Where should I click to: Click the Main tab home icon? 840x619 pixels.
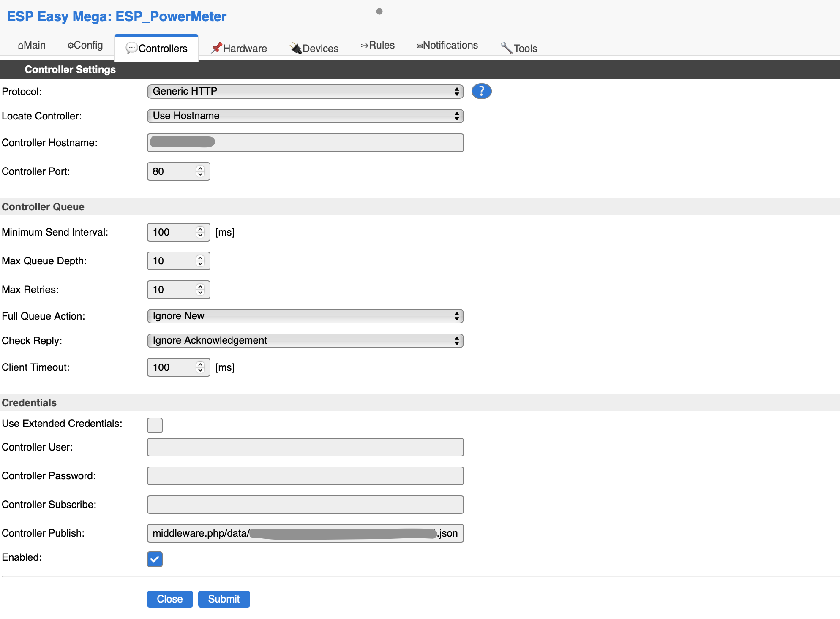click(x=20, y=46)
